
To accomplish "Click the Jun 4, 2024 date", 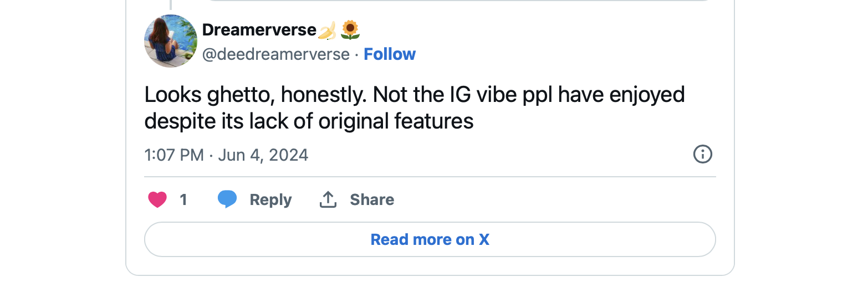I will pyautogui.click(x=263, y=155).
